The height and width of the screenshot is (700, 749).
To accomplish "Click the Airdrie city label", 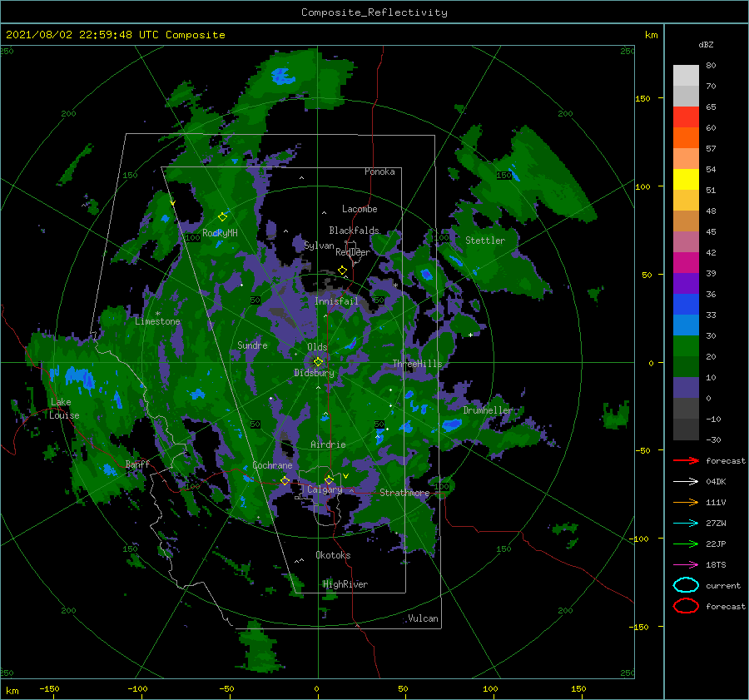I will point(328,444).
